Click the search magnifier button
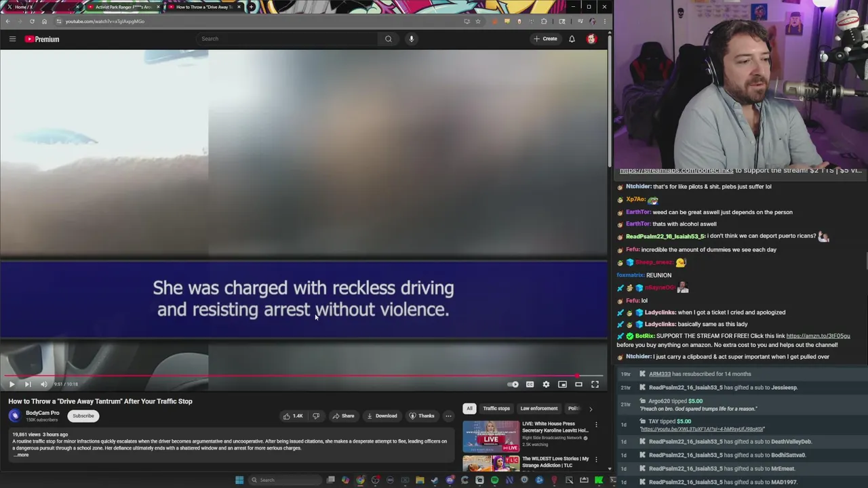This screenshot has height=488, width=868. [389, 39]
